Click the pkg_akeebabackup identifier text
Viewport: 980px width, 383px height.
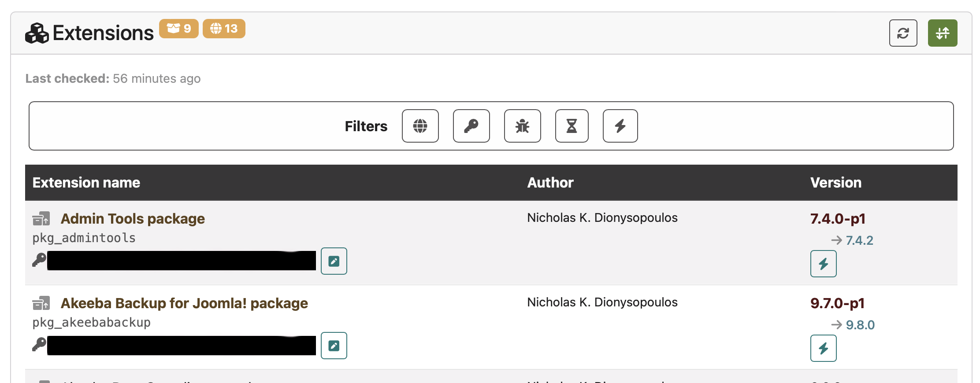click(x=92, y=323)
